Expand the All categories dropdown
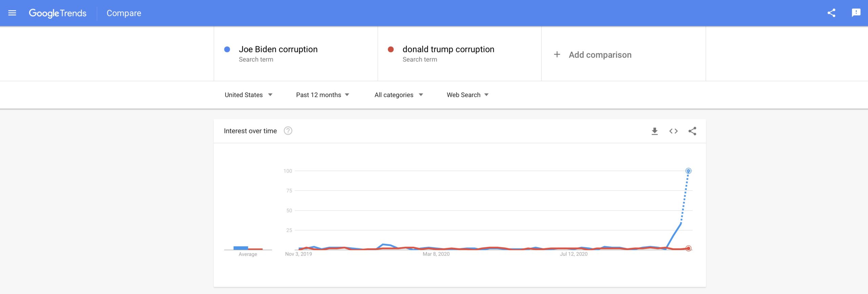Viewport: 868px width, 294px height. coord(399,95)
